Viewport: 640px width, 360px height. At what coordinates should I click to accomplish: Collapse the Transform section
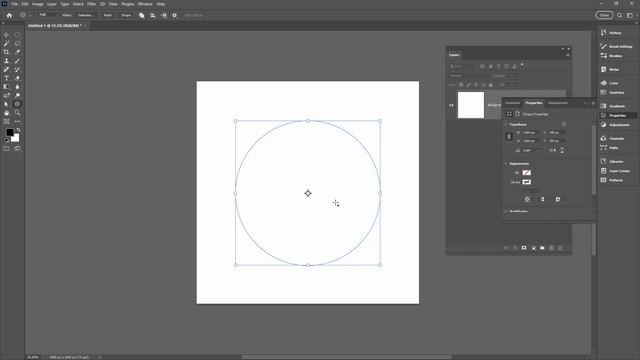[506, 124]
